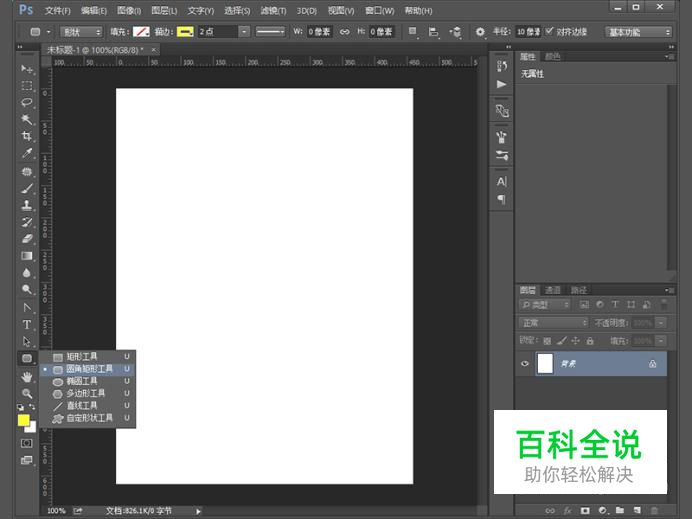Switch to the 通道 tab
Image resolution: width=692 pixels, height=519 pixels.
click(x=553, y=290)
